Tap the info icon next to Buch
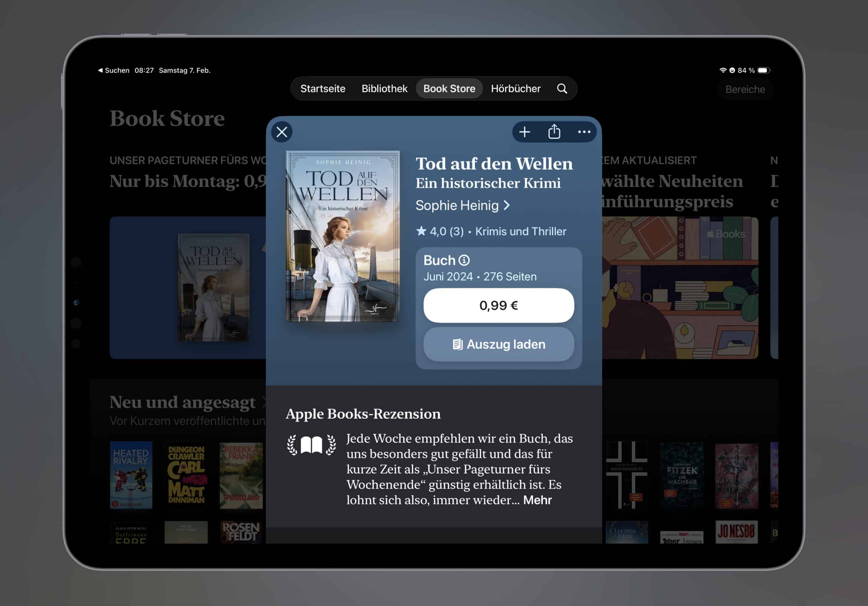Viewport: 868px width, 606px height. tap(464, 260)
